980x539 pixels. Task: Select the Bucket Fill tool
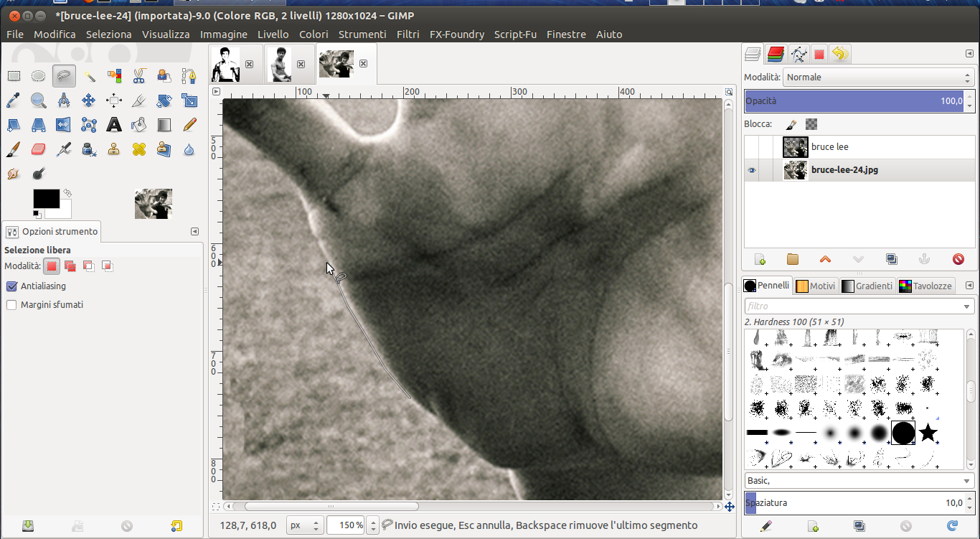pos(139,125)
